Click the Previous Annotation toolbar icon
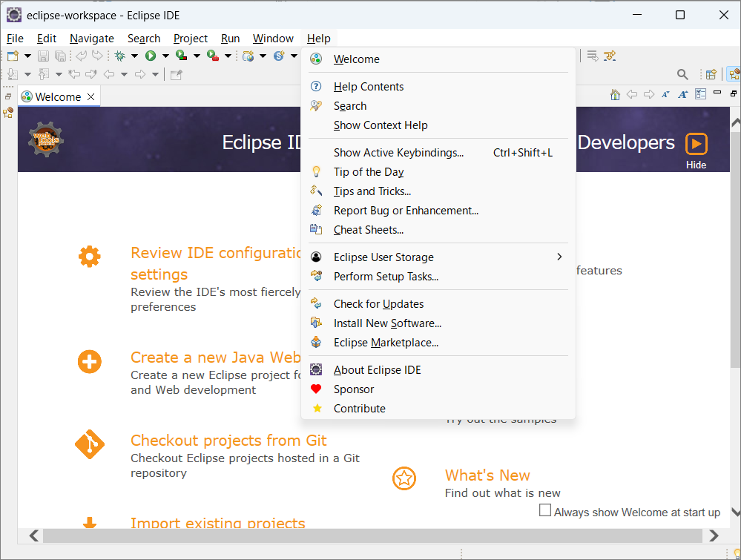 [x=44, y=74]
